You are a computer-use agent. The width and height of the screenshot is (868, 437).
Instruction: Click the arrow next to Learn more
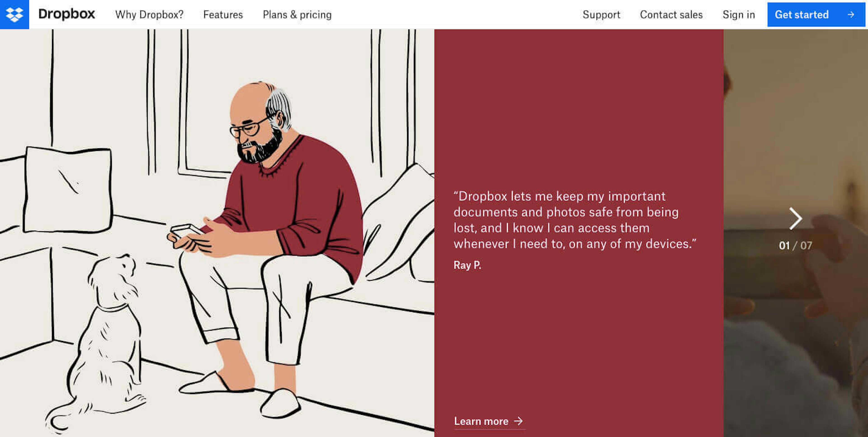pyautogui.click(x=518, y=421)
